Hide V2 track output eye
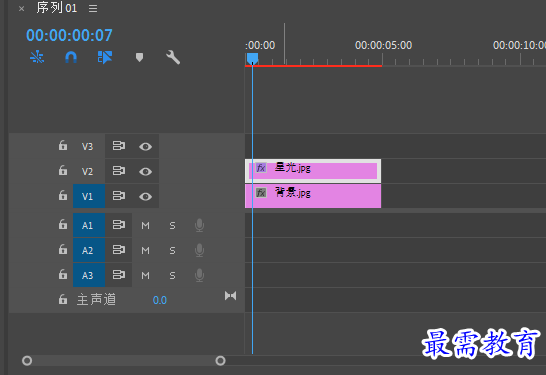 click(x=146, y=172)
